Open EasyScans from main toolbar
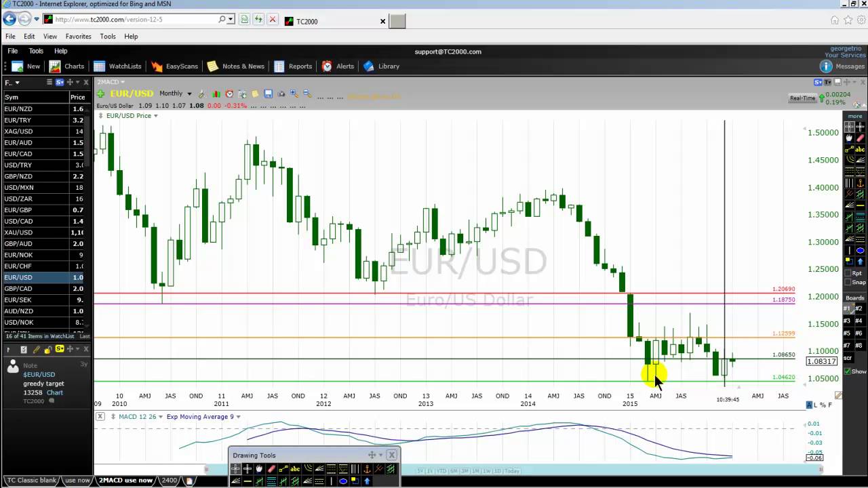This screenshot has width=868, height=488. point(174,66)
